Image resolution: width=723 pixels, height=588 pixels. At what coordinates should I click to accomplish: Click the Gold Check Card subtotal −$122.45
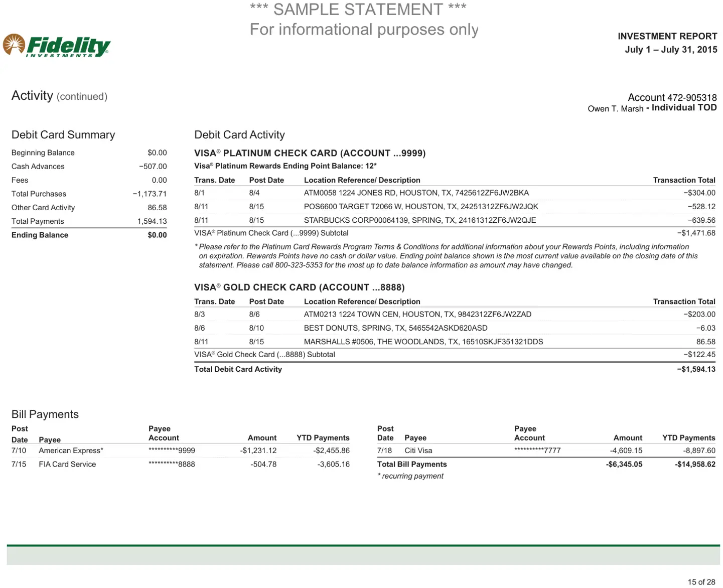(x=699, y=354)
